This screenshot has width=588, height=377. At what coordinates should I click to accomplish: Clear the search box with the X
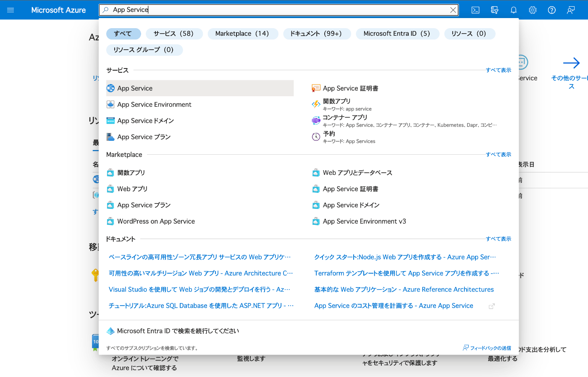point(453,10)
